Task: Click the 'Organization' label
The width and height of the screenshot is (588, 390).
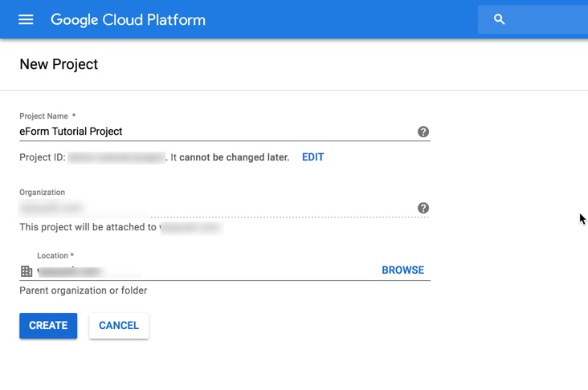Action: tap(42, 192)
